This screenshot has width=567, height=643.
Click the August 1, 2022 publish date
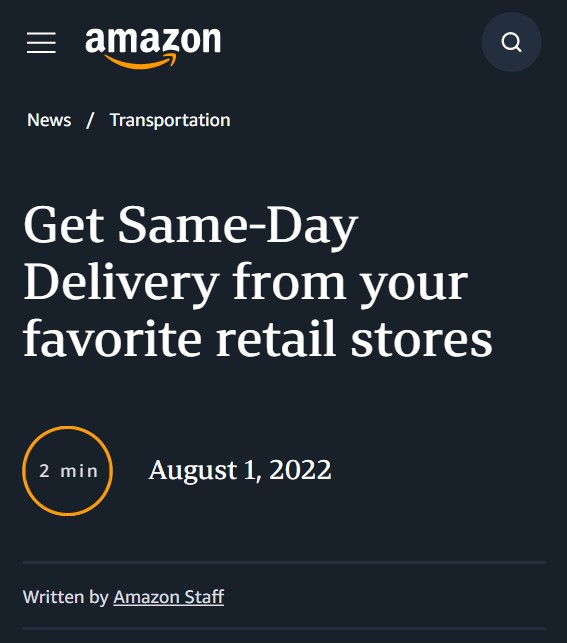pos(240,470)
